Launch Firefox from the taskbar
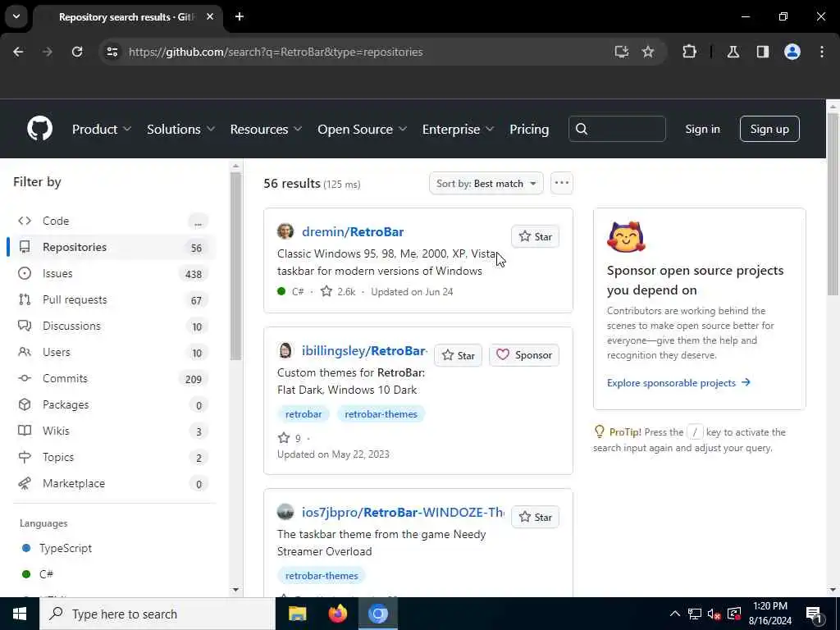Screen dimensions: 840x630 [337, 614]
